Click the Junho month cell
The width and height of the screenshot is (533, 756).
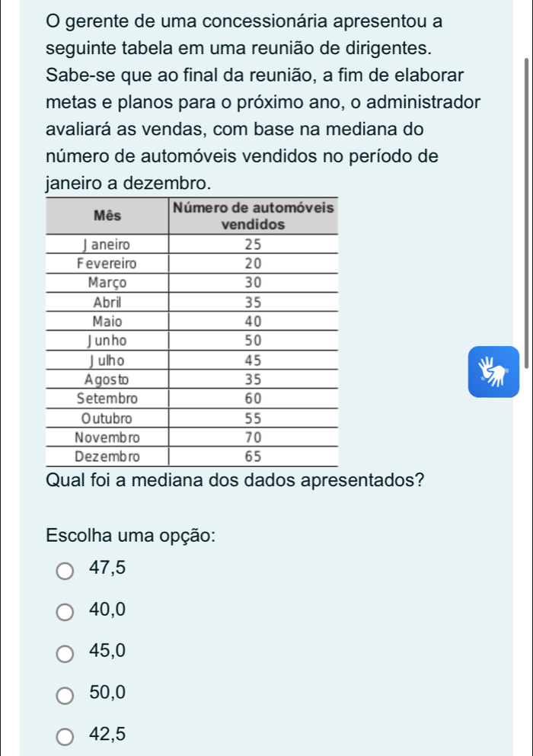(x=107, y=341)
